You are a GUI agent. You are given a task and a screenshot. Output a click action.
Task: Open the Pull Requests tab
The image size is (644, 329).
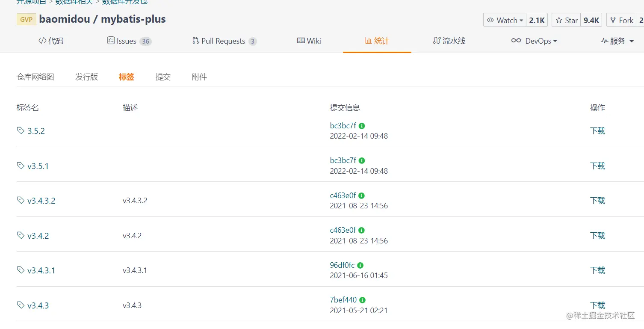point(224,41)
